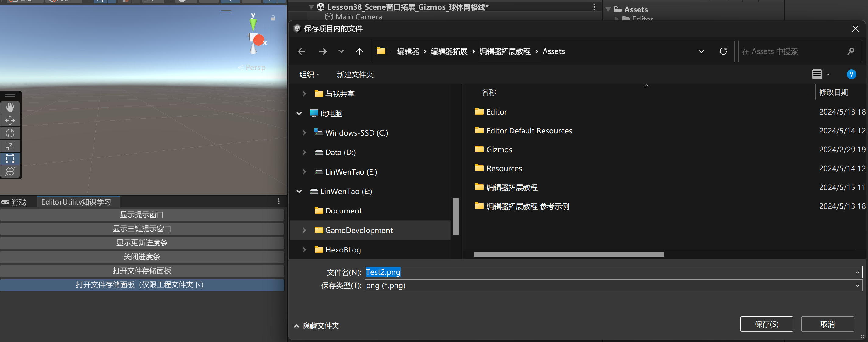868x342 pixels.
Task: Select the Scale tool
Action: point(10,146)
